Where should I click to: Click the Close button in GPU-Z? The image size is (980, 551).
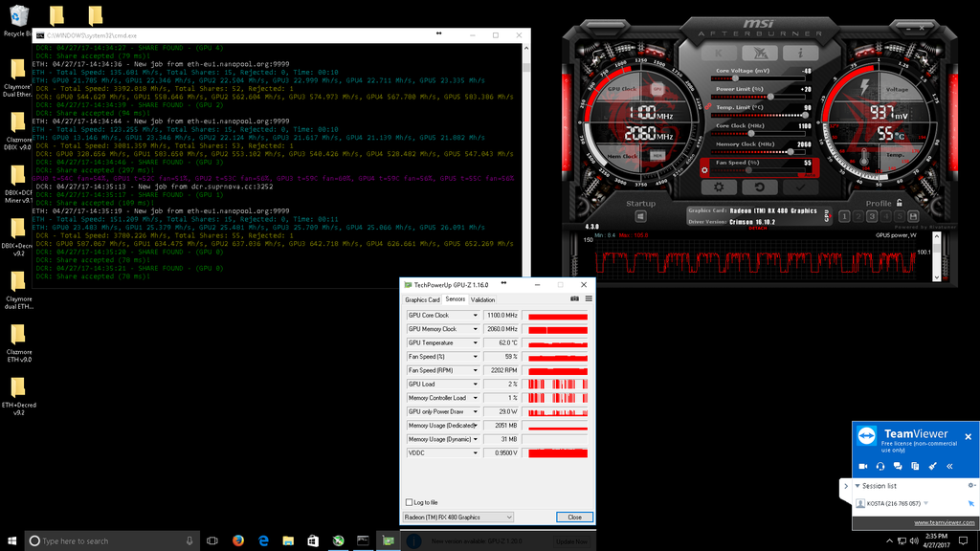[x=574, y=518]
